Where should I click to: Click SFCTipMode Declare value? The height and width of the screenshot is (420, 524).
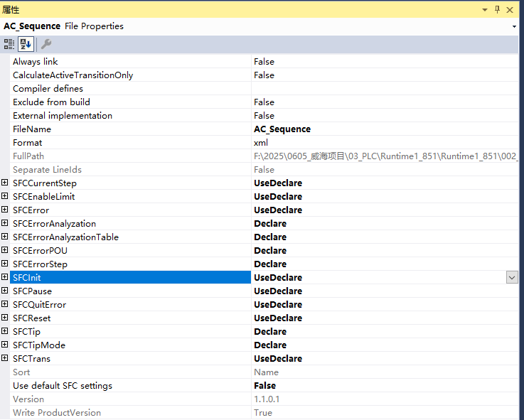pos(270,345)
